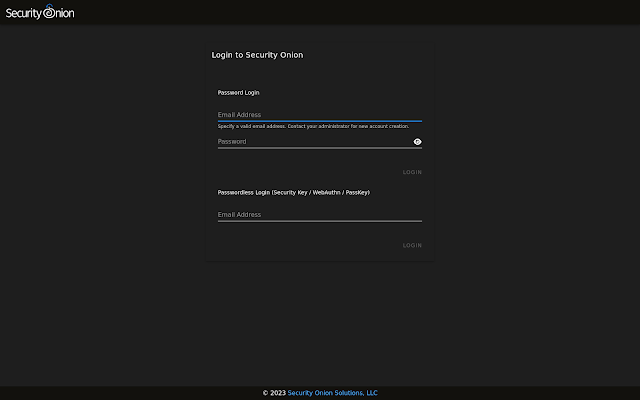Click the Security Onion logo in header
This screenshot has height=400, width=640.
(40, 12)
